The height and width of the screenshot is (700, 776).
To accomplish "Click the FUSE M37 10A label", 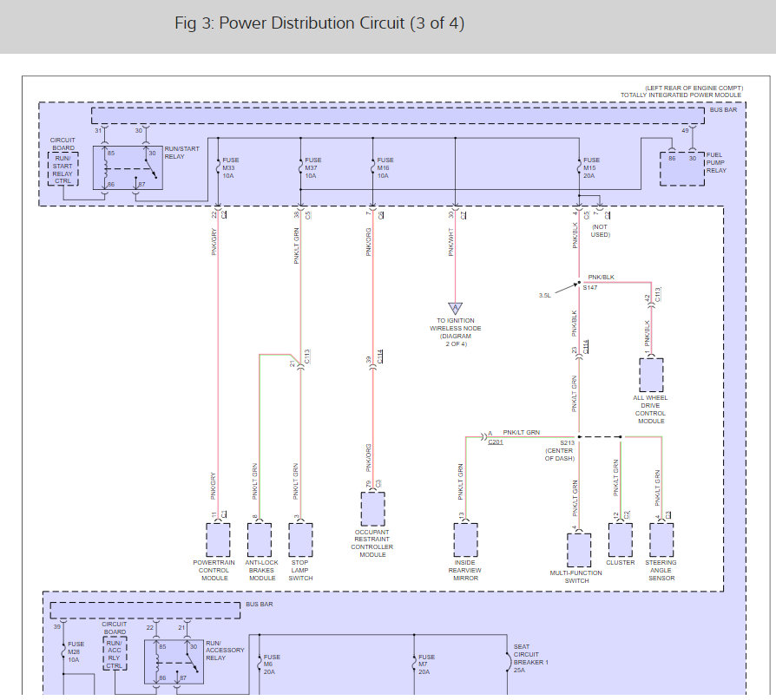I will [312, 167].
